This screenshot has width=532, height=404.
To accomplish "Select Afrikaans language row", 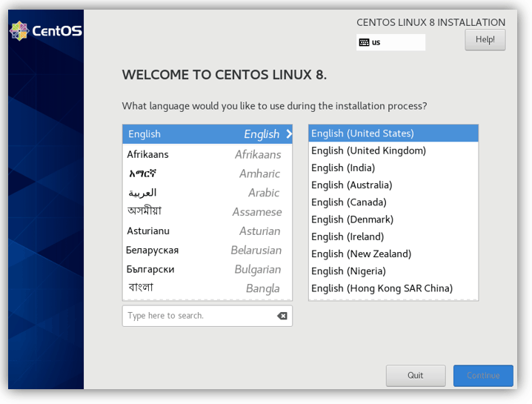I will tap(207, 154).
